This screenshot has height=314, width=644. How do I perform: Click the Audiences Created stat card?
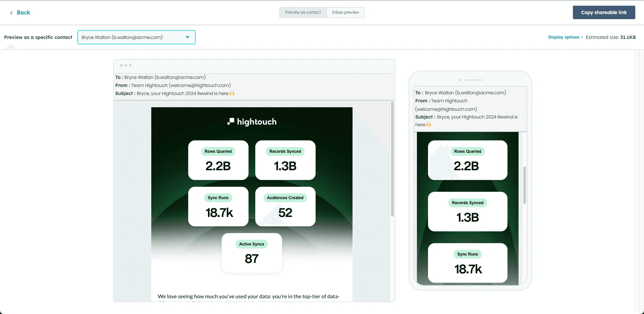pos(285,207)
